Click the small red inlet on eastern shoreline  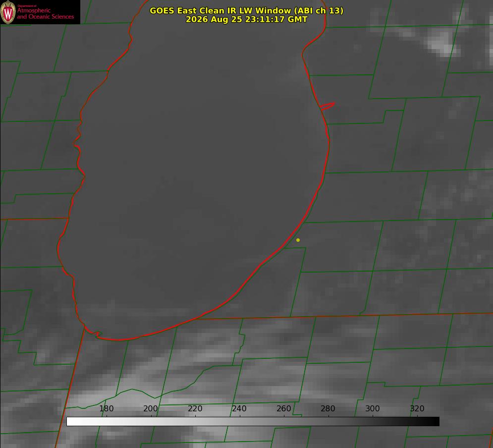point(327,106)
